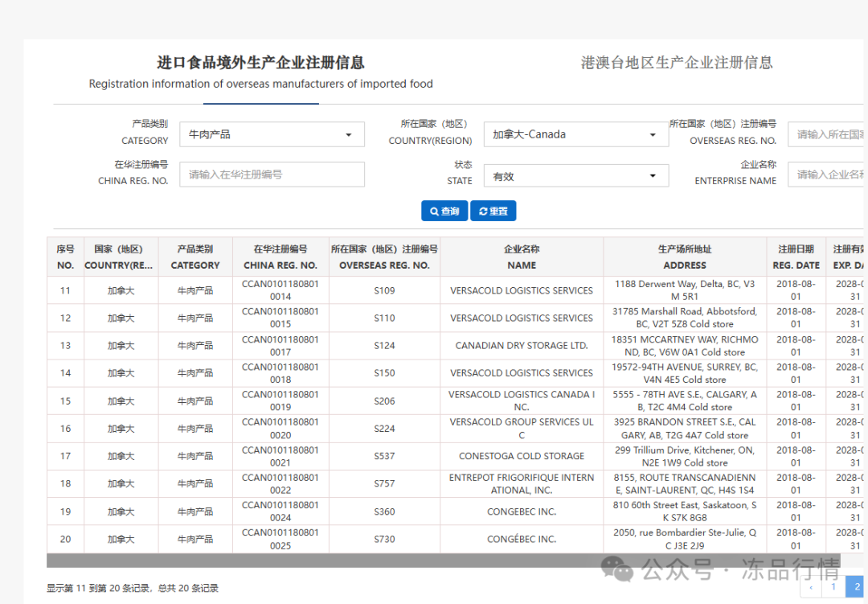Click the 查询 search button

click(x=444, y=211)
